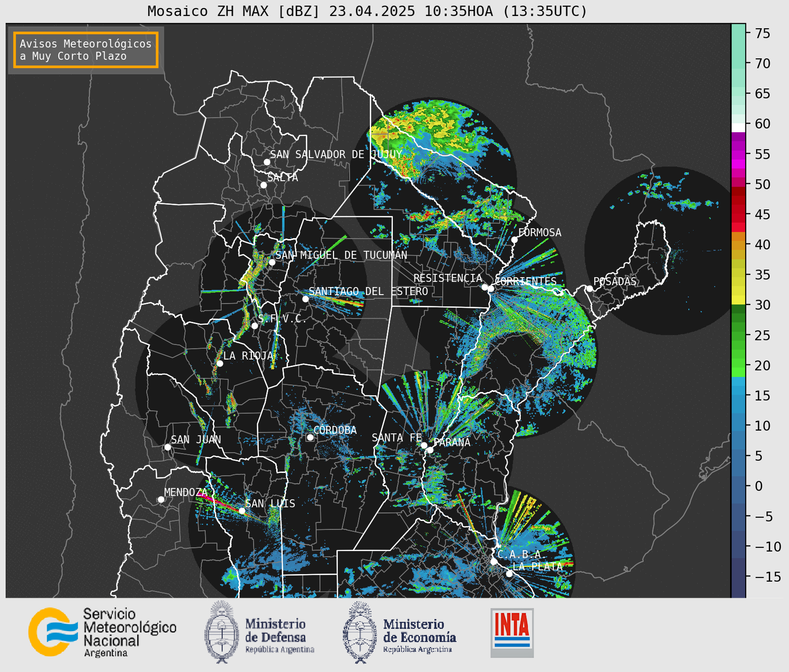Viewport: 789px width, 672px height.
Task: Click the Santa Fe city dot
Action: click(x=424, y=445)
